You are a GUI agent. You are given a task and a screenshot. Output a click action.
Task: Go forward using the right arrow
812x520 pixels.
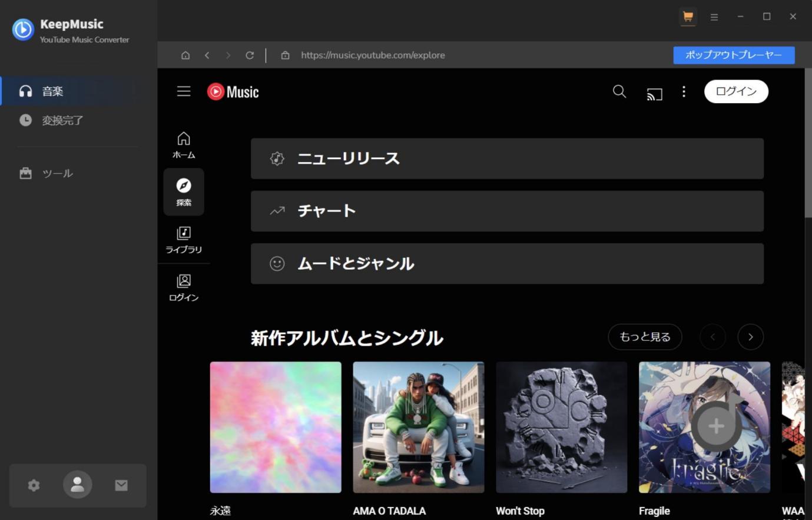[228, 55]
